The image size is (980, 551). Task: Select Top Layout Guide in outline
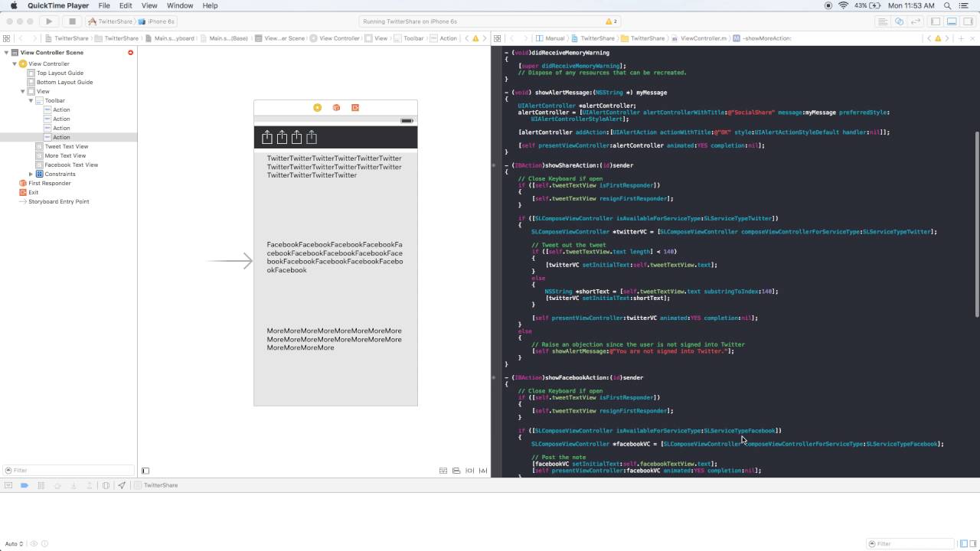[x=60, y=73]
